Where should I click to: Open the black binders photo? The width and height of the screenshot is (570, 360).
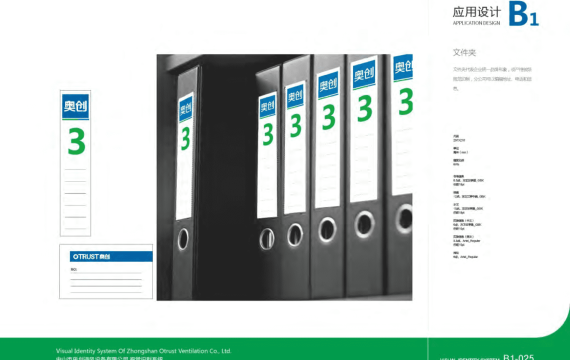[x=284, y=177]
